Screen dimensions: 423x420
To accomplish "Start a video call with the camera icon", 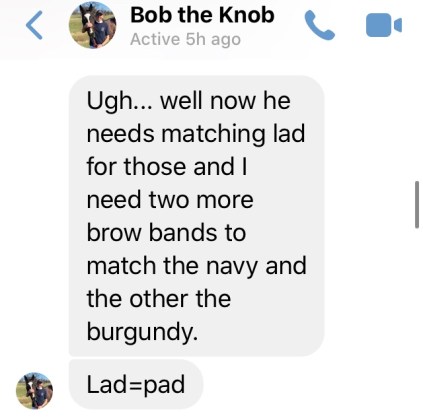I will [x=384, y=25].
